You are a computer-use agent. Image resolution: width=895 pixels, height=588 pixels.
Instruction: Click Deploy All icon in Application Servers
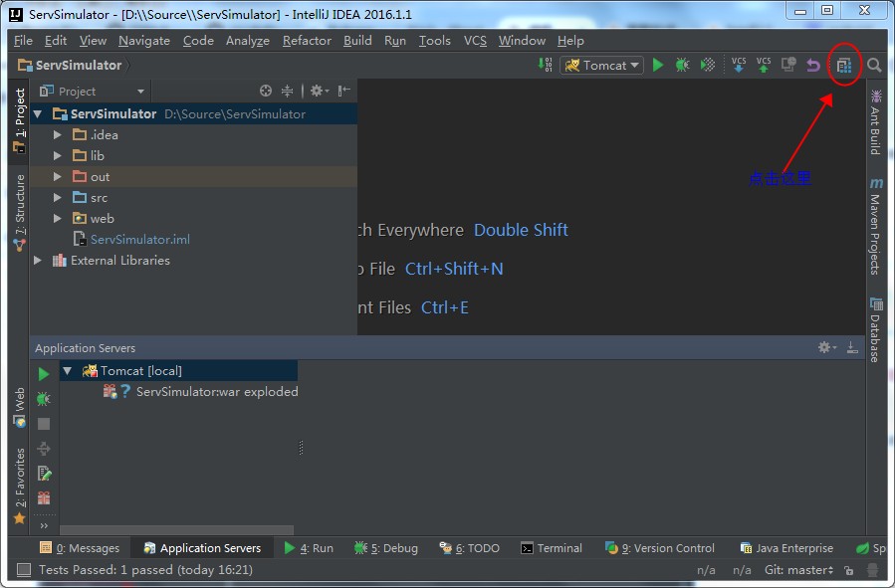tap(44, 449)
